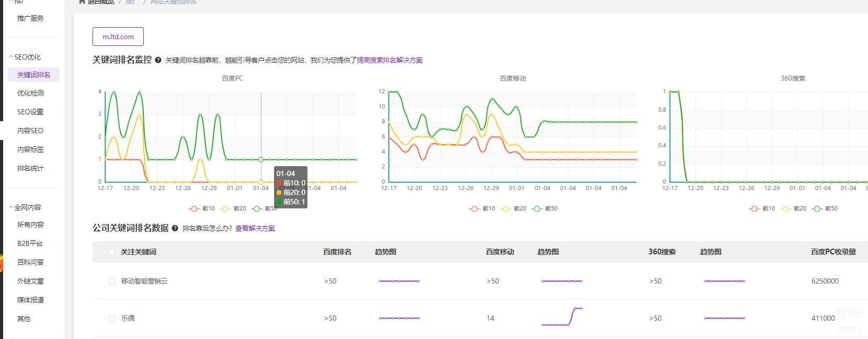
Task: Open 优化检测 in the sidebar
Action: 30,93
